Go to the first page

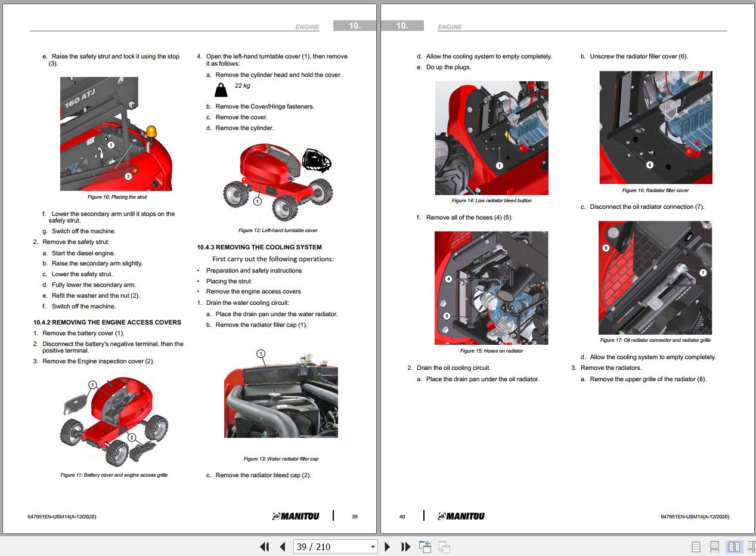pyautogui.click(x=264, y=546)
